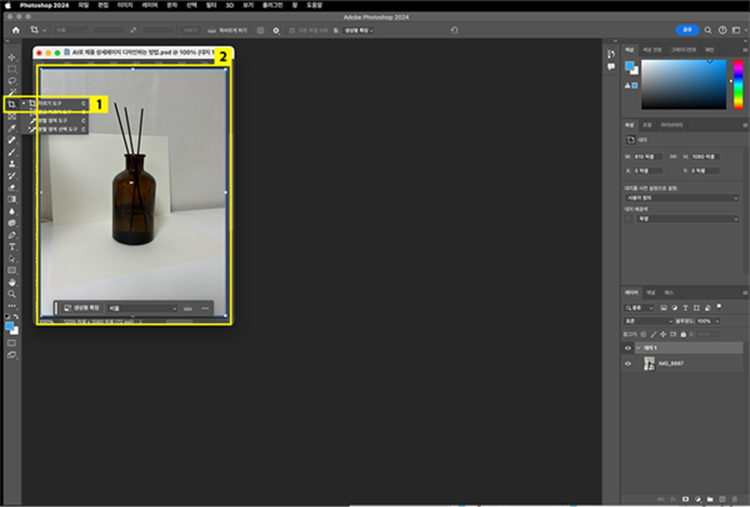Switch to the Channels tab beside Layers
The width and height of the screenshot is (750, 507).
(650, 292)
